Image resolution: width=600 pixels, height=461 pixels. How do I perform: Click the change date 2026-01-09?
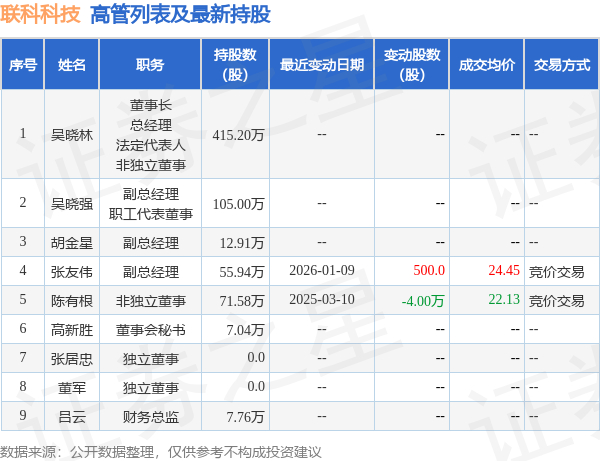(x=322, y=270)
